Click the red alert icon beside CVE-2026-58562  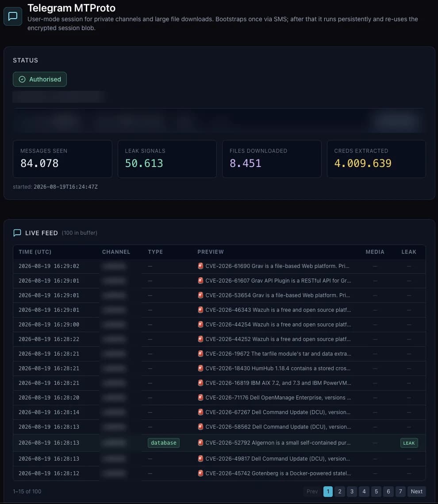coord(201,426)
